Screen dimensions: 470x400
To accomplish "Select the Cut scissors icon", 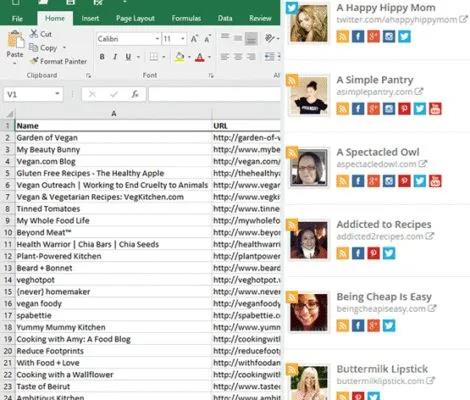I will pos(34,34).
